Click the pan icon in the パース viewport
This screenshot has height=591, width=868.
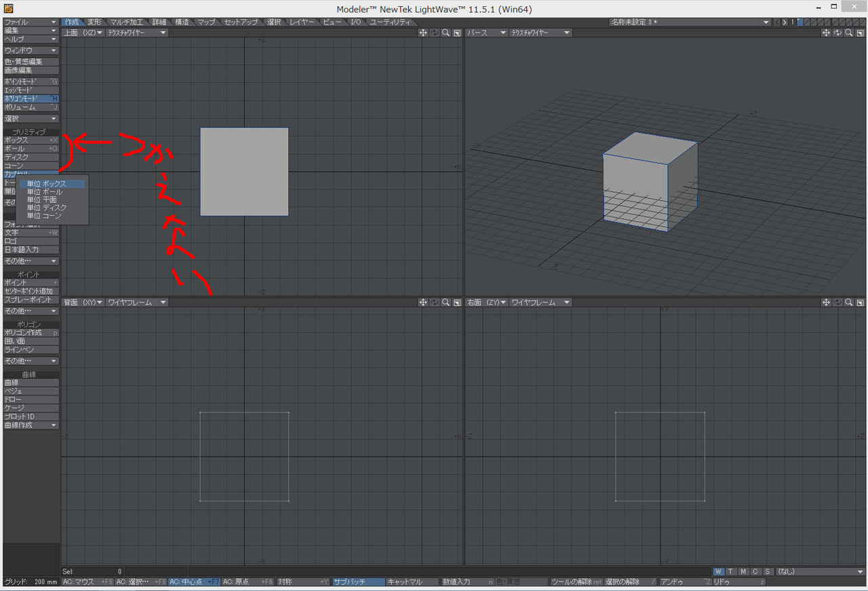coord(826,33)
